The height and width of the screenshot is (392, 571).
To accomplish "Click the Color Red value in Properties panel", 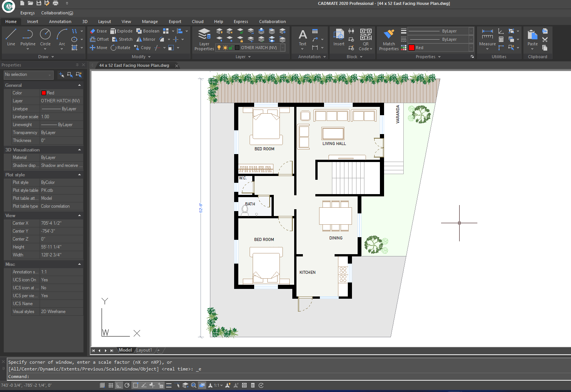I will 62,93.
